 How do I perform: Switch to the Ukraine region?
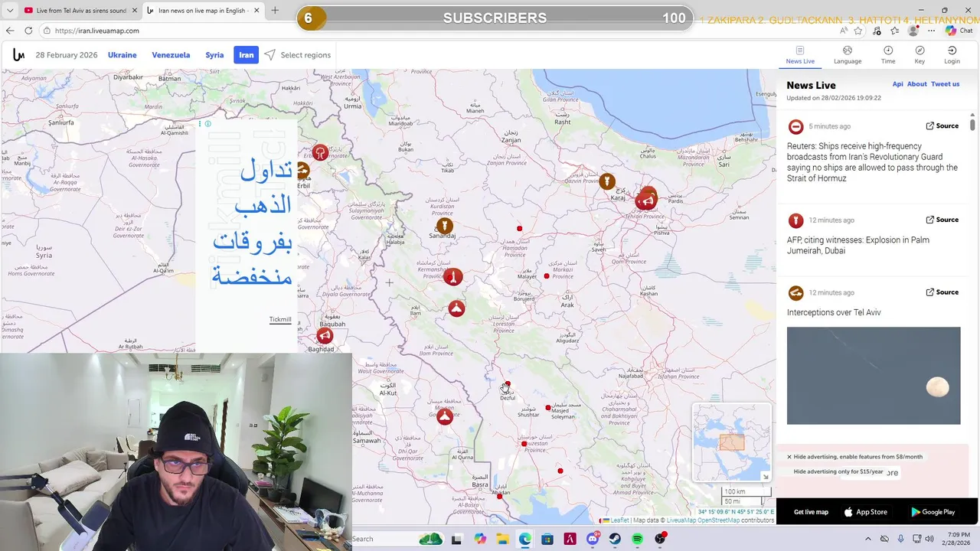[x=122, y=55]
